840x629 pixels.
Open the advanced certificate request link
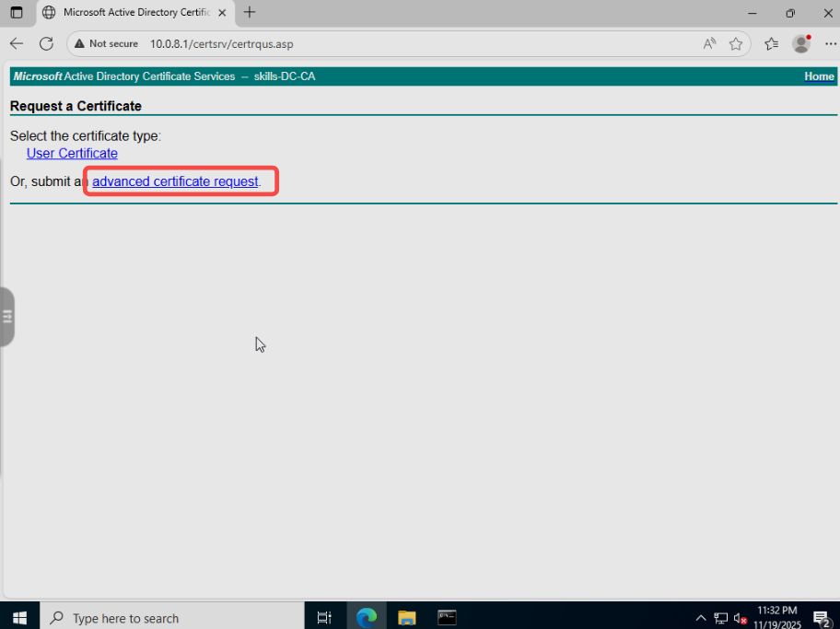coord(175,181)
